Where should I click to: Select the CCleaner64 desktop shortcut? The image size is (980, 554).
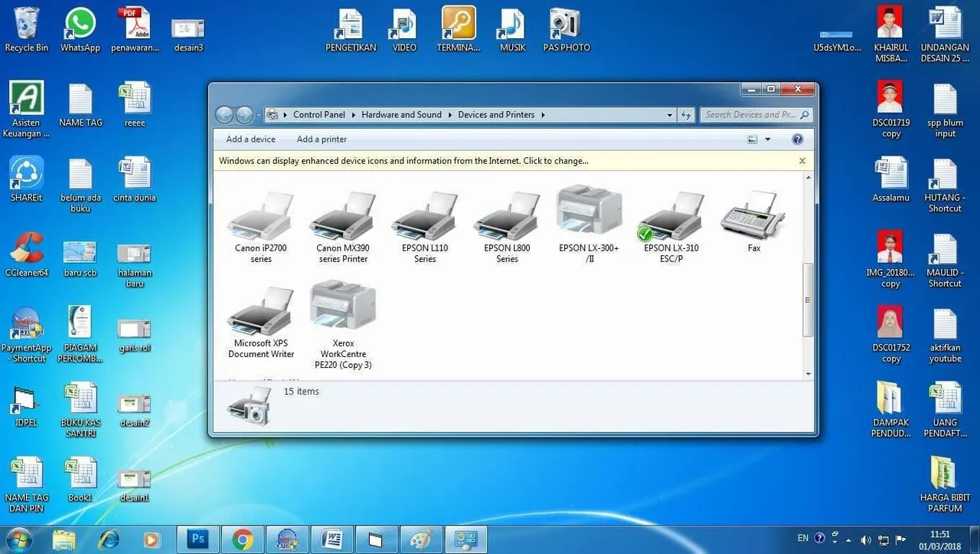click(x=27, y=254)
